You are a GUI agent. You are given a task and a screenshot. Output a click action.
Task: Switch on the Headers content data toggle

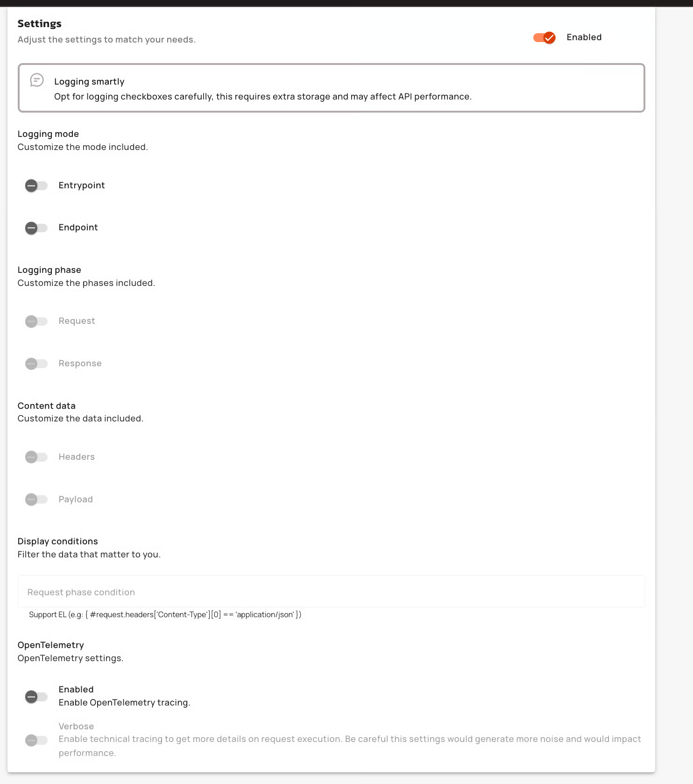point(36,457)
